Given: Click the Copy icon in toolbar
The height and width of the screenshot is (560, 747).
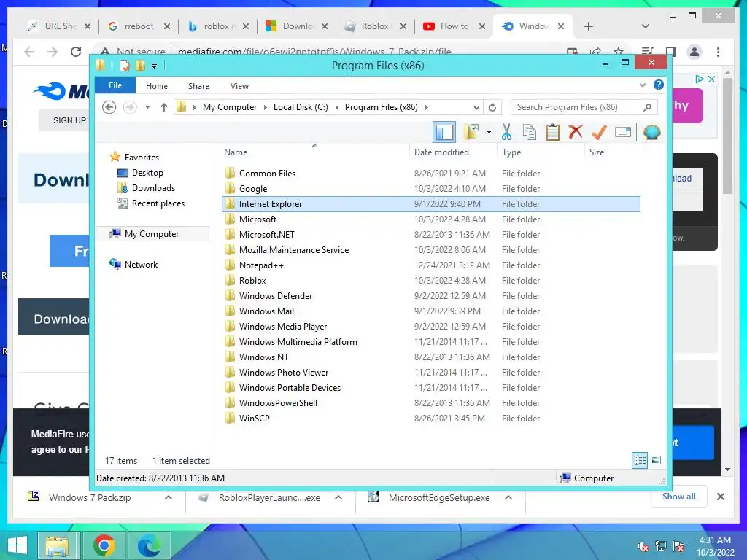Looking at the screenshot, I should click(530, 132).
